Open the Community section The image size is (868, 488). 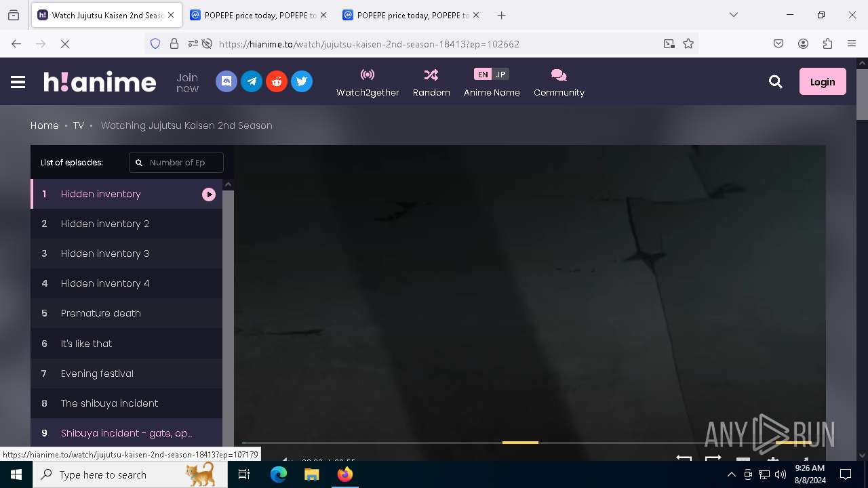(559, 83)
